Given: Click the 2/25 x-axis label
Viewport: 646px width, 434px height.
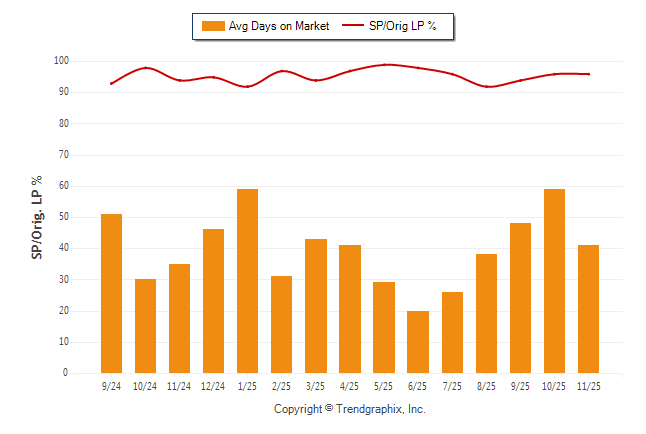Looking at the screenshot, I should (281, 385).
